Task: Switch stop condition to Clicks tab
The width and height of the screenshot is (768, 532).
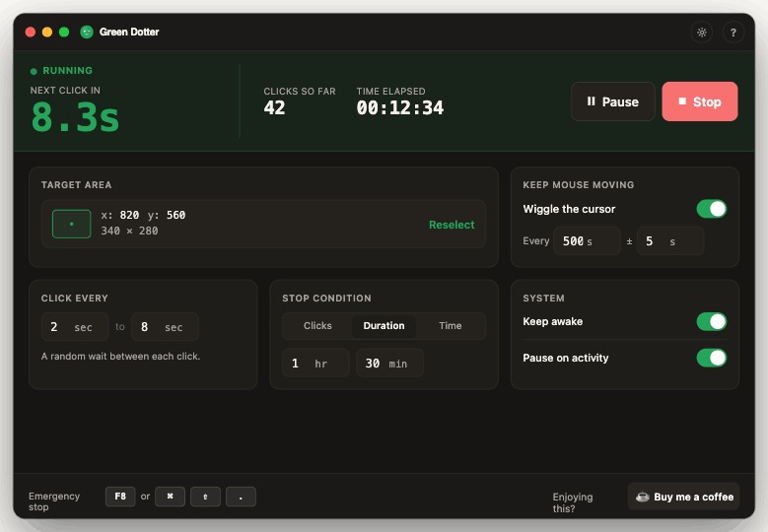Action: click(x=317, y=325)
